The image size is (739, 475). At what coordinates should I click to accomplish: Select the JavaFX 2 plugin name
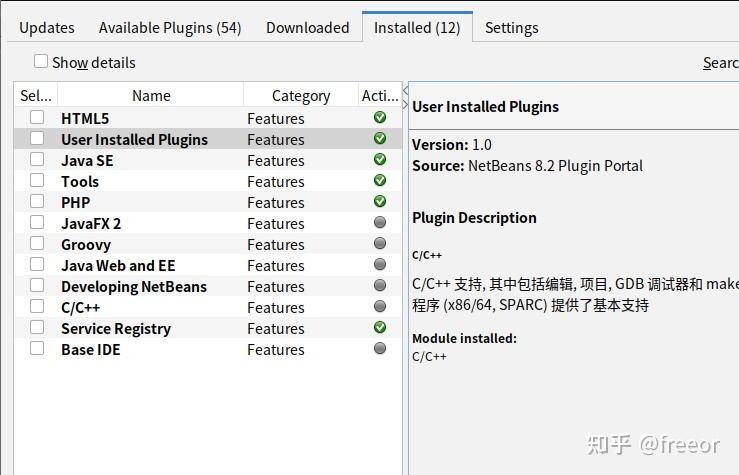91,223
